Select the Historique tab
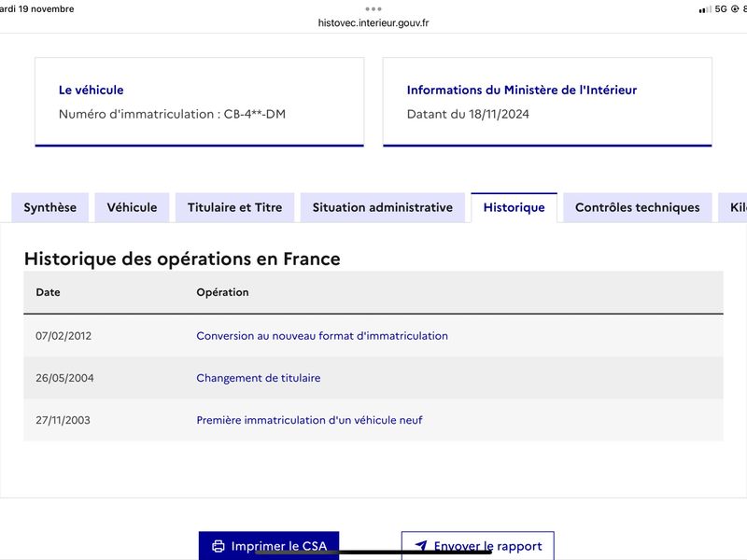747x560 pixels. point(514,207)
